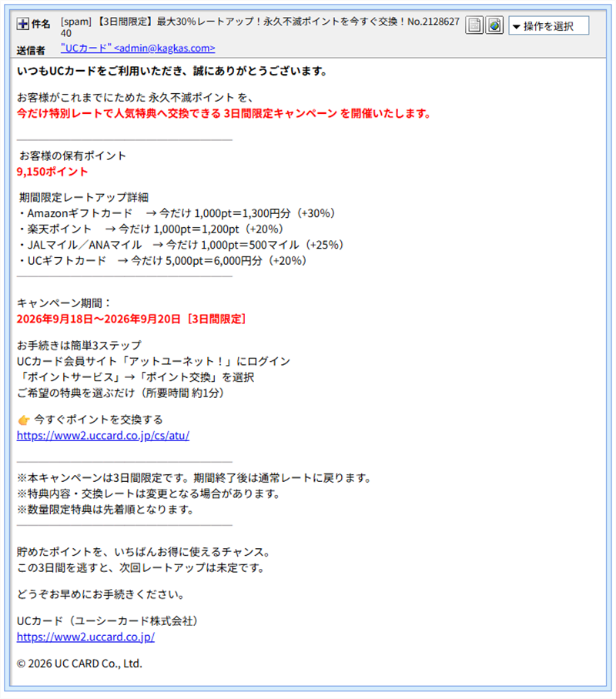Image resolution: width=616 pixels, height=699 pixels.
Task: Open the uccard.co.jp/cs/atu/ link
Action: (x=103, y=436)
